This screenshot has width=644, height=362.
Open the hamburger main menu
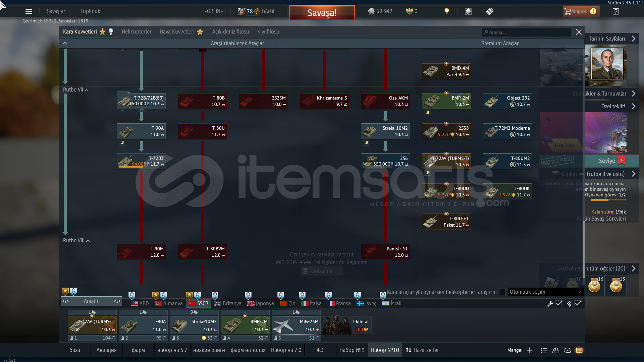pos(29,11)
